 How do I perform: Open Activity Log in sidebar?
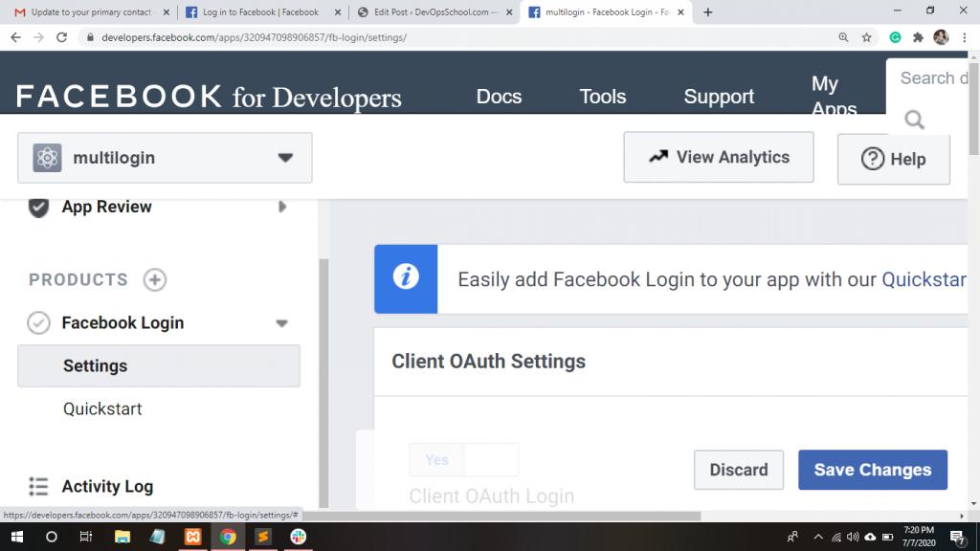[107, 486]
